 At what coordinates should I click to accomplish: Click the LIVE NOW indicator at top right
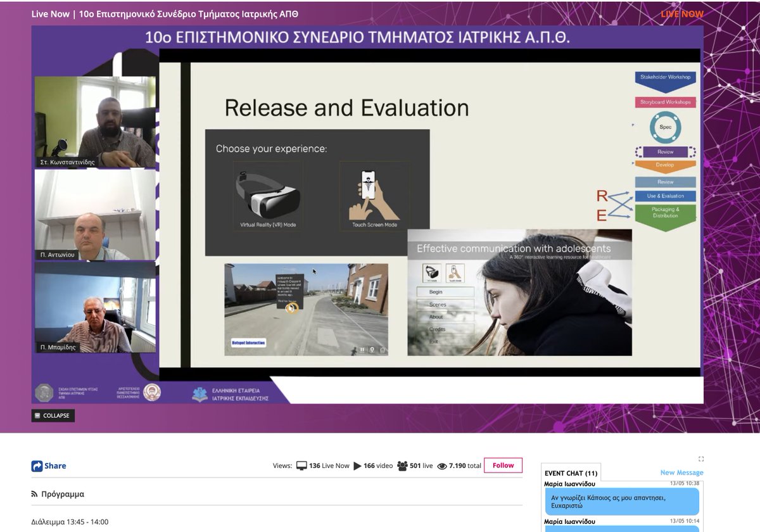[x=682, y=14]
